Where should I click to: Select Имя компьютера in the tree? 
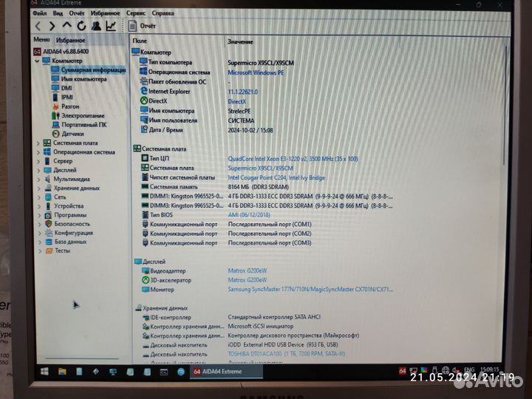[x=79, y=79]
